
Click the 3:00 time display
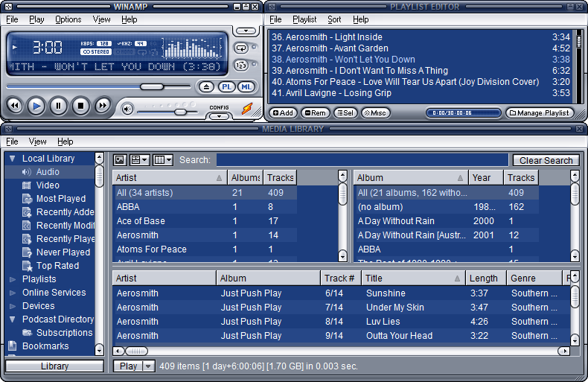48,48
